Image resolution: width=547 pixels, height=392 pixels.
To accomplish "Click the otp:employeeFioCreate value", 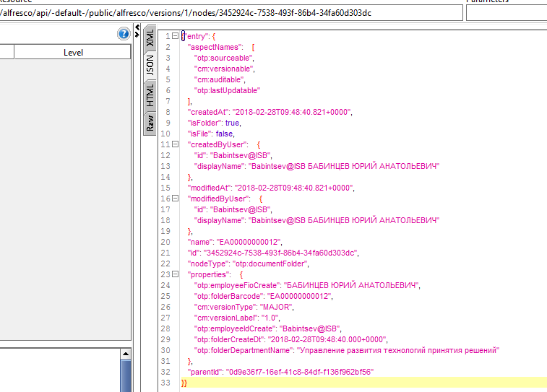I will click(351, 285).
